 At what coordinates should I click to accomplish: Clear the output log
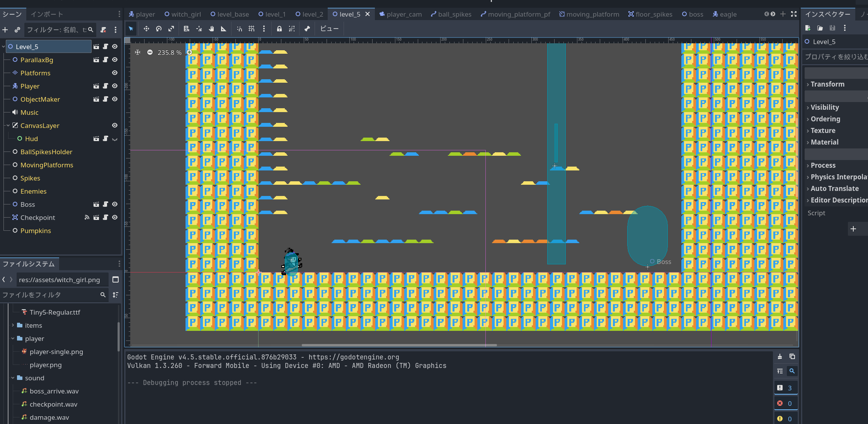click(780, 356)
